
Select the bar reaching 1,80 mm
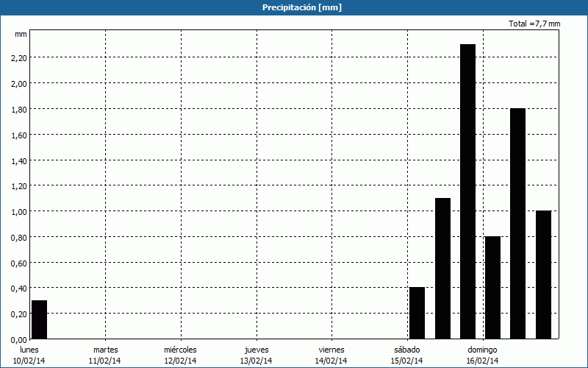tap(518, 223)
